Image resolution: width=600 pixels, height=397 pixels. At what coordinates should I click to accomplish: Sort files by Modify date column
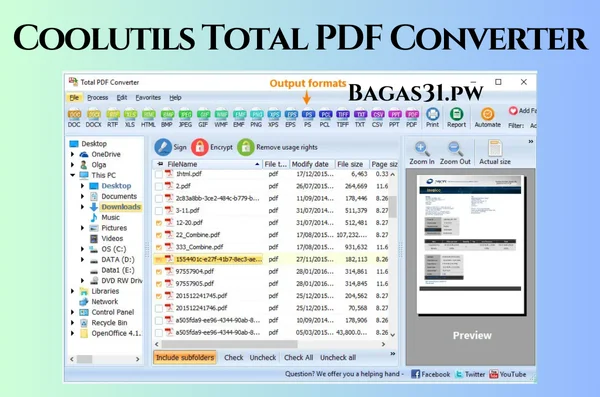312,164
